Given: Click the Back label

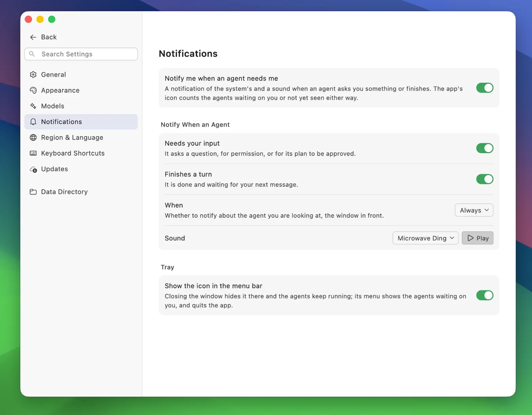Looking at the screenshot, I should click(49, 37).
